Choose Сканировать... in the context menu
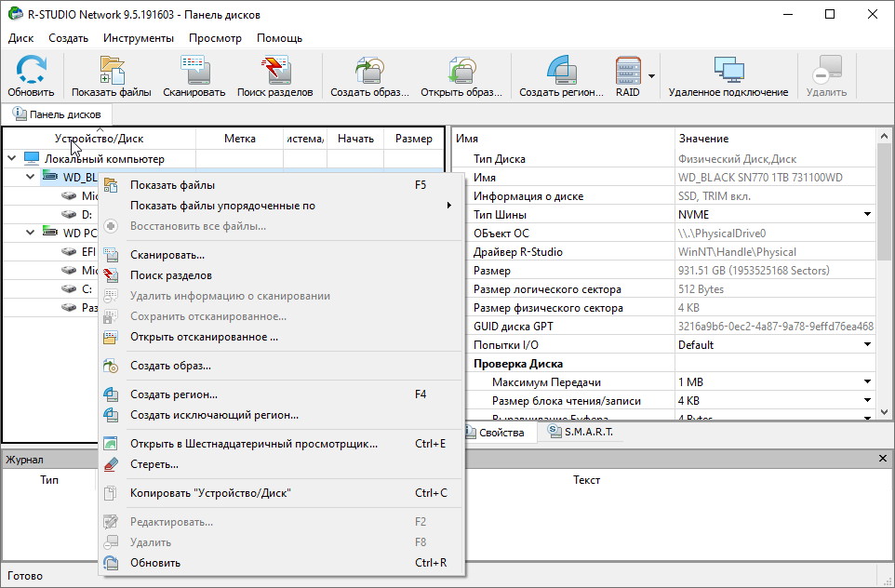895x588 pixels. (282, 255)
